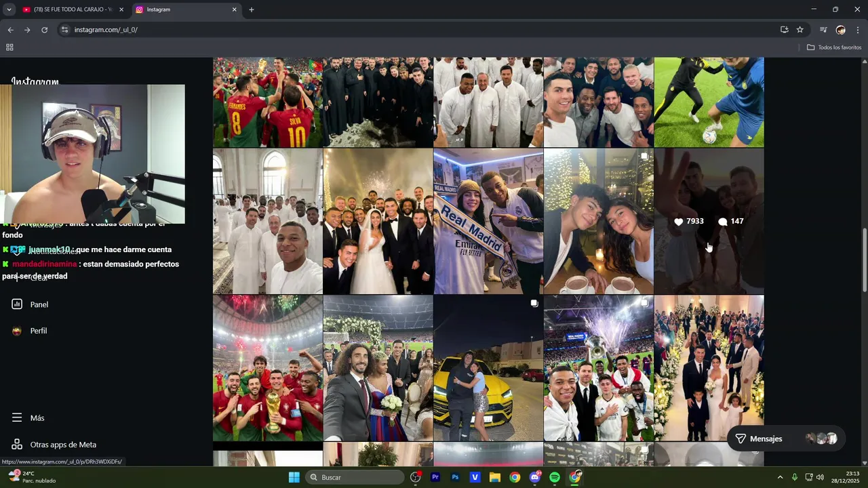Viewport: 868px width, 488px height.
Task: Click the green microphone tray icon
Action: click(795, 477)
